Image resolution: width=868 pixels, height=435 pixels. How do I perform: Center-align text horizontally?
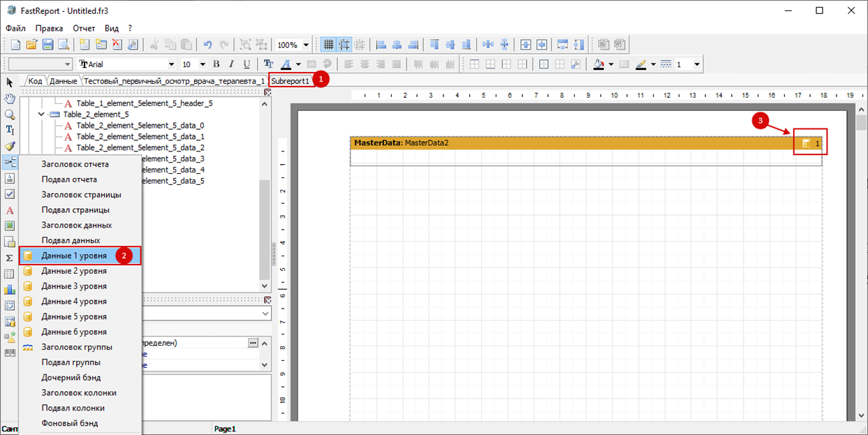363,64
